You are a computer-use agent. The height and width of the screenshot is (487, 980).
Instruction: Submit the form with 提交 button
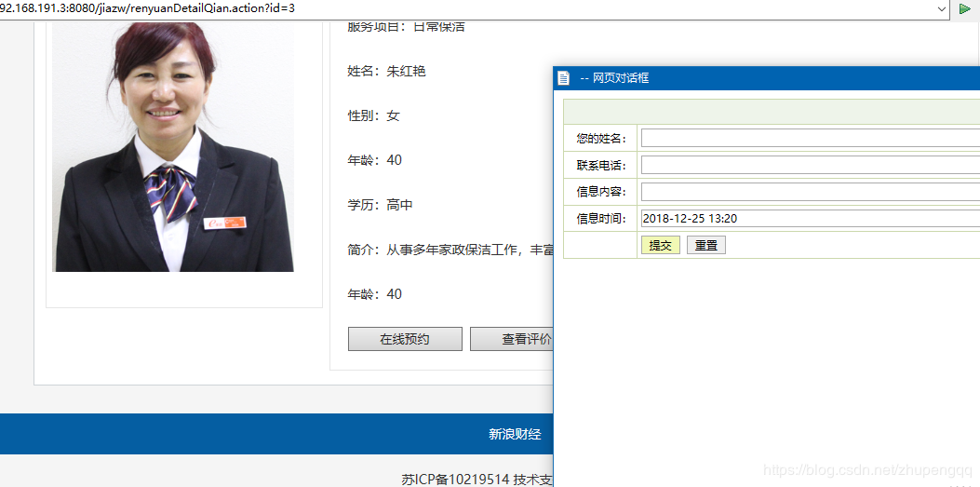(x=661, y=246)
